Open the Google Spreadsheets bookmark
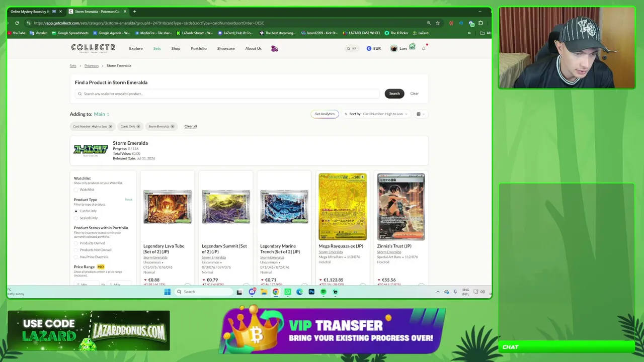The height and width of the screenshot is (362, 644). click(70, 33)
